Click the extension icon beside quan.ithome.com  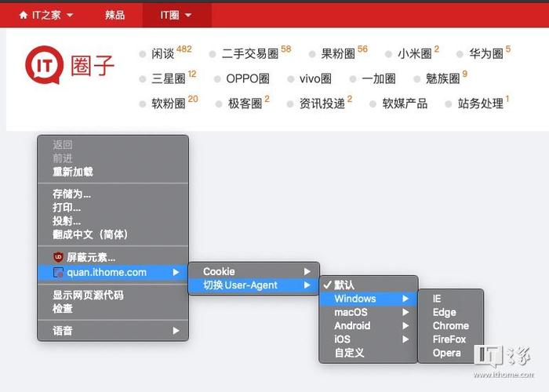coord(58,272)
